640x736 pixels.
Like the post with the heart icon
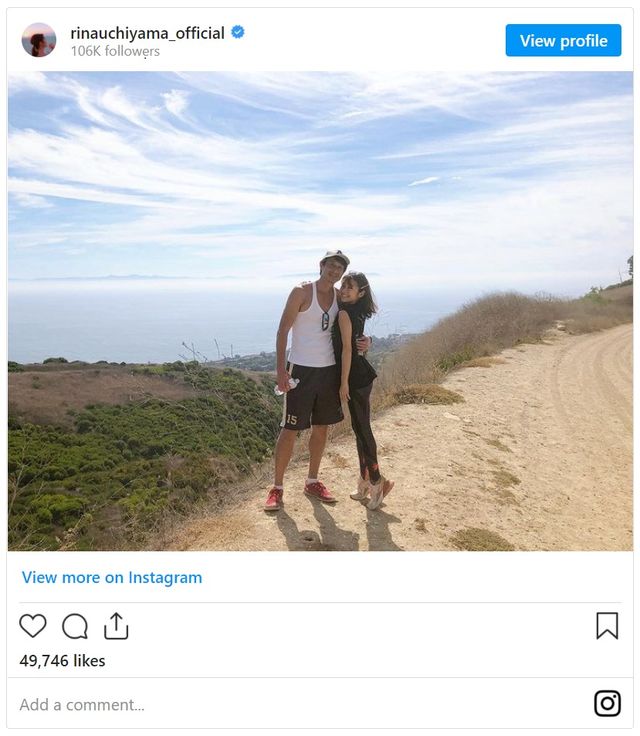click(x=33, y=626)
